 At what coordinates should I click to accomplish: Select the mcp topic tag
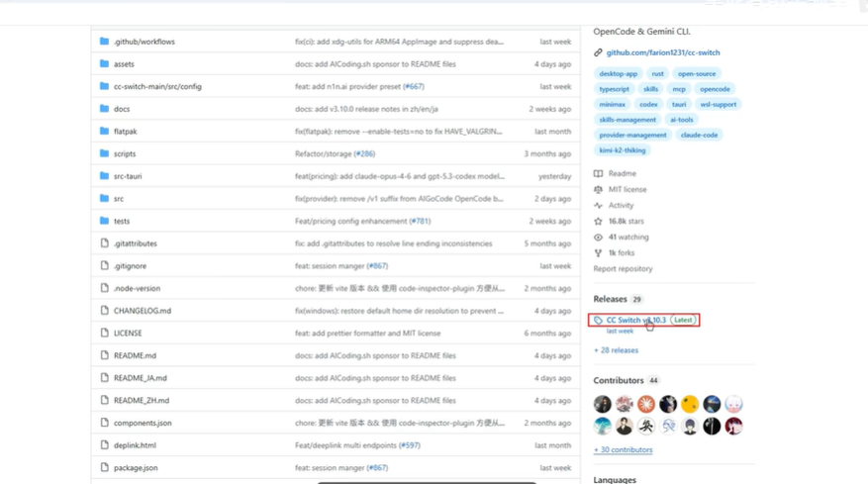point(679,89)
